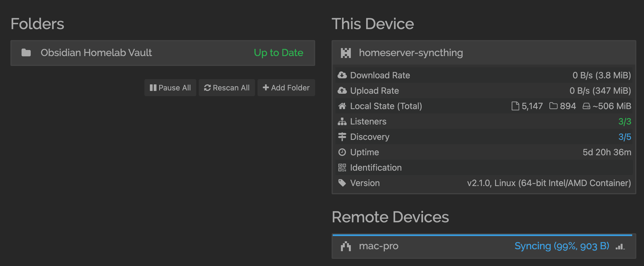The width and height of the screenshot is (644, 266).
Task: Collapse the homeserver-syncthing device panel
Action: [x=484, y=53]
